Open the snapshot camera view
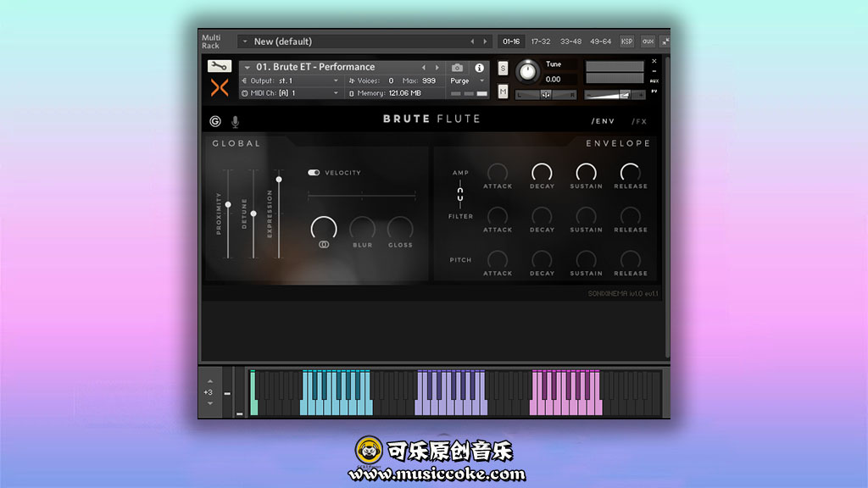868x488 pixels. [457, 68]
